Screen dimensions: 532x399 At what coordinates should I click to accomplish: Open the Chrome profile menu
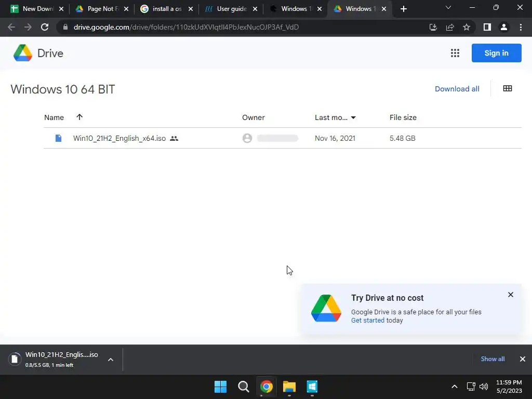click(503, 27)
